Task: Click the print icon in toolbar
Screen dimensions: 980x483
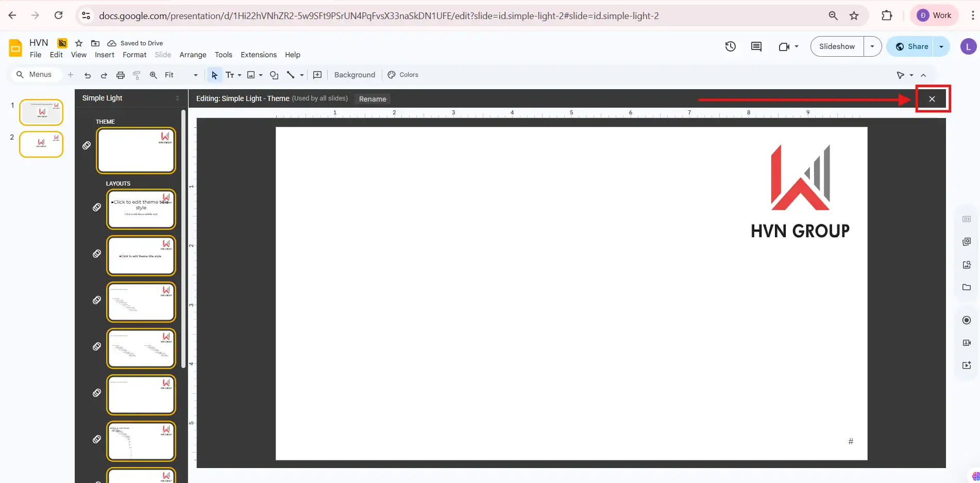Action: (x=120, y=75)
